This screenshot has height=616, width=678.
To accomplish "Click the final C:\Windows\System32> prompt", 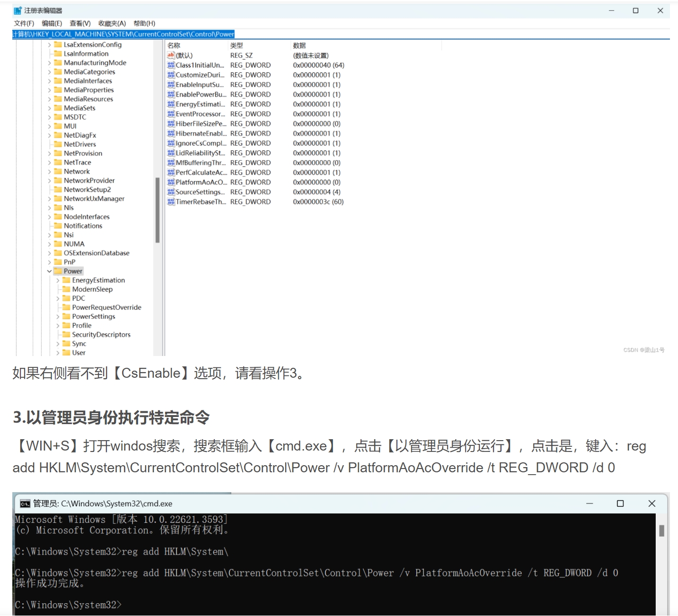I will pos(68,605).
